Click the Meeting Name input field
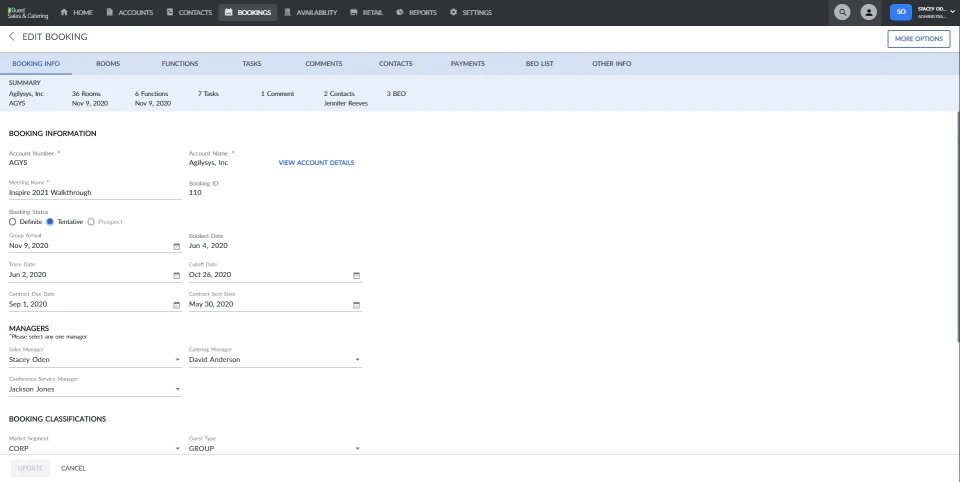Screen dimensions: 960x482 point(95,192)
